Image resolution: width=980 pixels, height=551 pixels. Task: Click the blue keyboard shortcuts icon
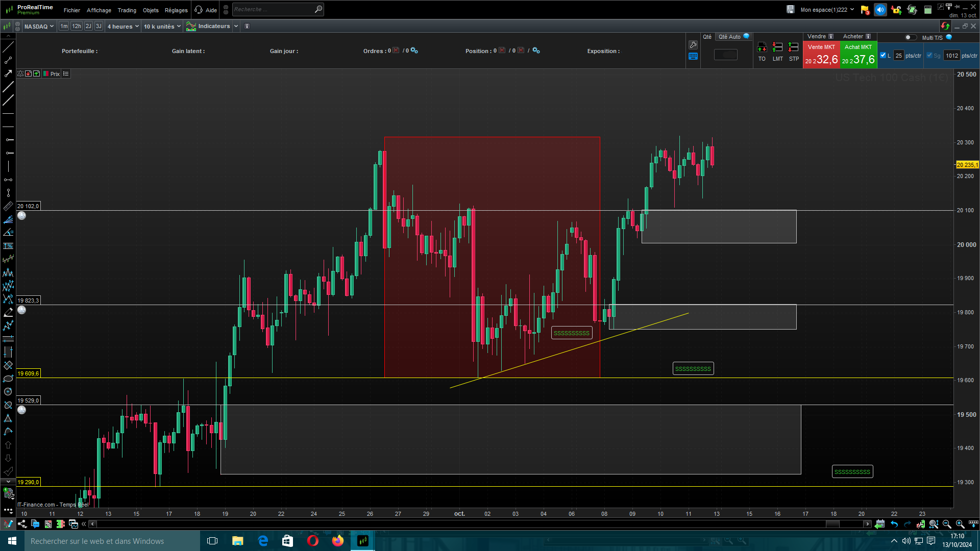[x=693, y=57]
